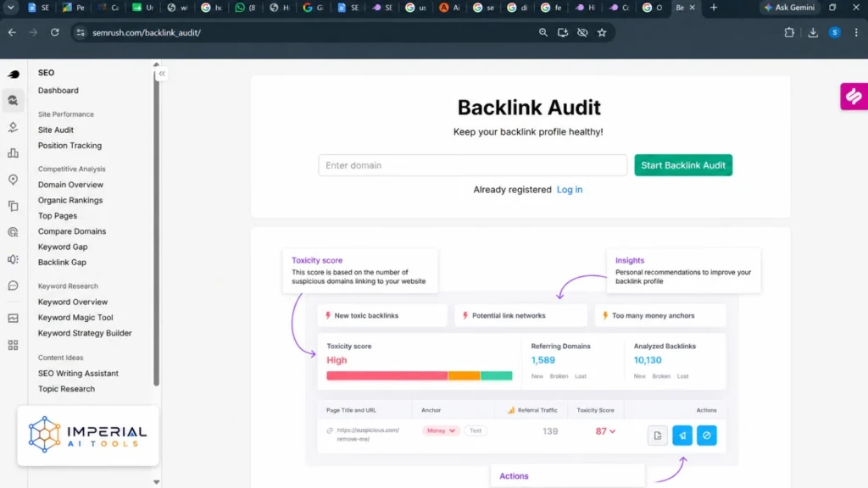
Task: Open Backlink Gap in sidebar
Action: pyautogui.click(x=62, y=263)
